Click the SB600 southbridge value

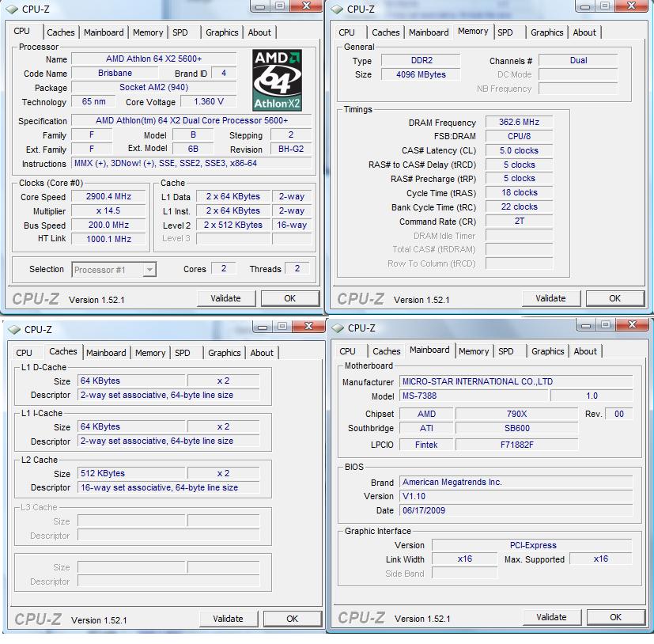(516, 428)
